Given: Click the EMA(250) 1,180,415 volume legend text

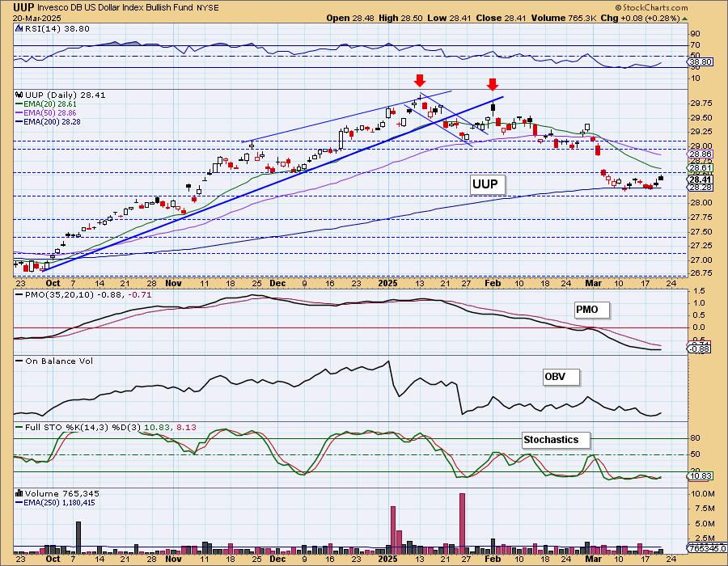Looking at the screenshot, I should point(59,502).
